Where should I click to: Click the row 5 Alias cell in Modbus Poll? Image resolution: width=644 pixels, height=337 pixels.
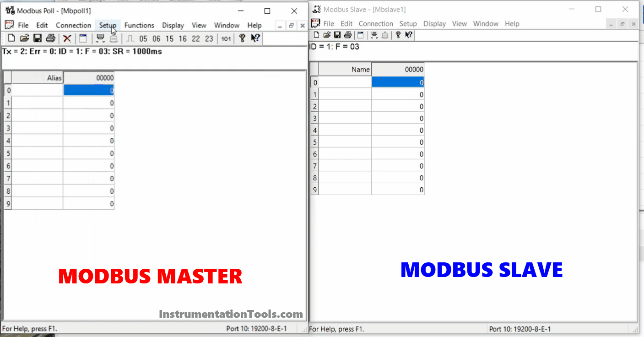tap(38, 153)
